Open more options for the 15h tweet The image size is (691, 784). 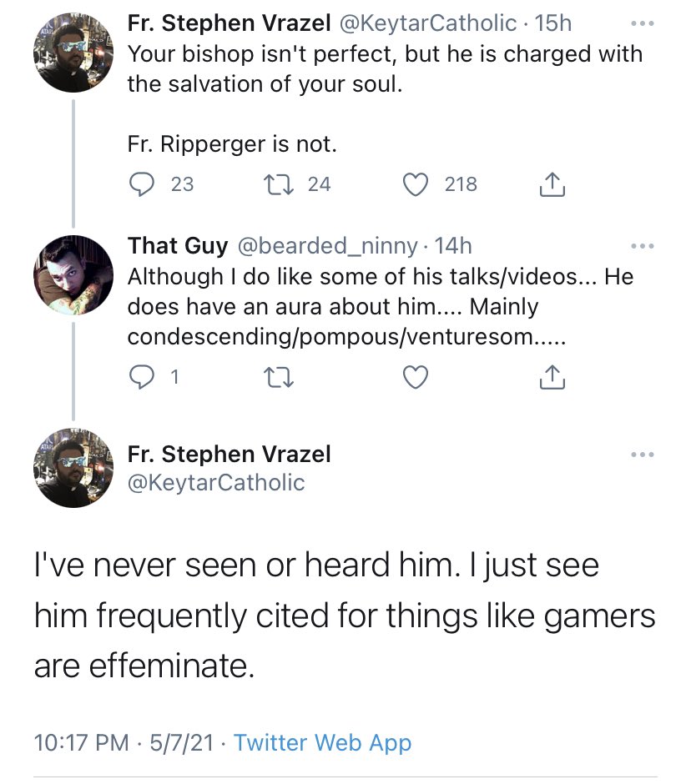click(x=643, y=23)
